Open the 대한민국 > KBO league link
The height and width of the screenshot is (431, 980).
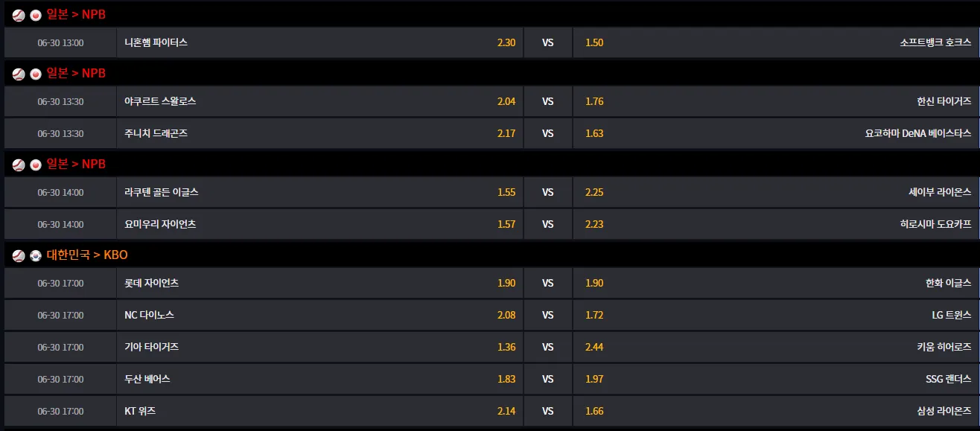[87, 255]
